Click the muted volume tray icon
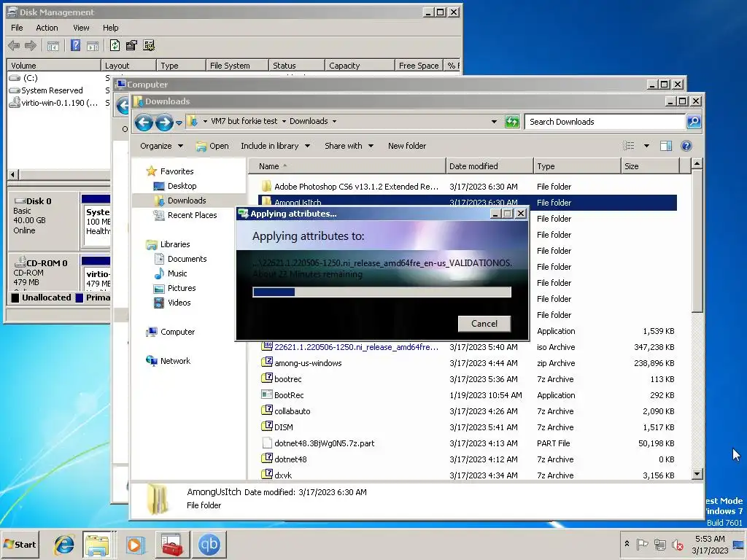Image resolution: width=747 pixels, height=560 pixels. coord(678,544)
